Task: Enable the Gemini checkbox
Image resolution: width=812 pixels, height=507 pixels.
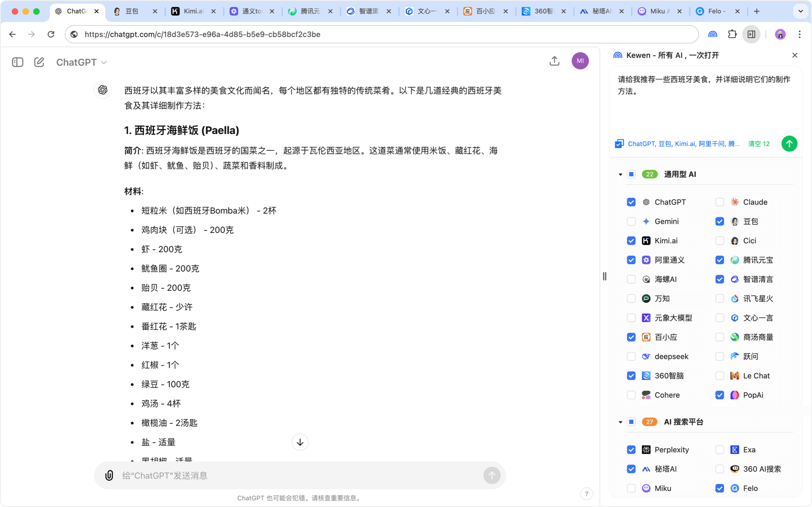Action: pyautogui.click(x=631, y=221)
